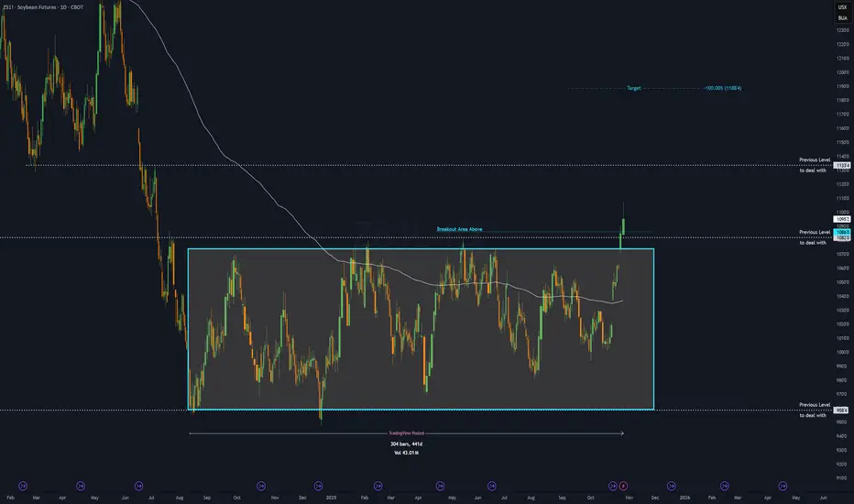The height and width of the screenshot is (504, 854).
Task: Click the 10000 tick on price axis
Action: 843,352
